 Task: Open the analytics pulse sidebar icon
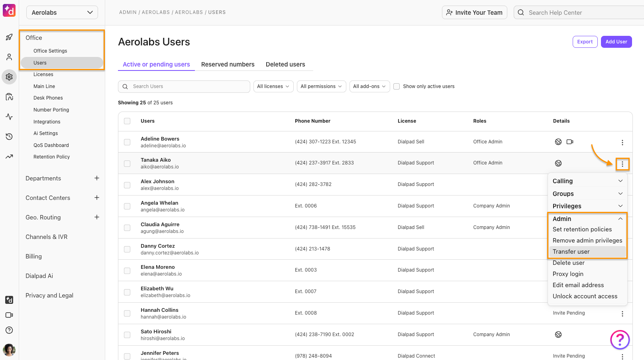[9, 117]
